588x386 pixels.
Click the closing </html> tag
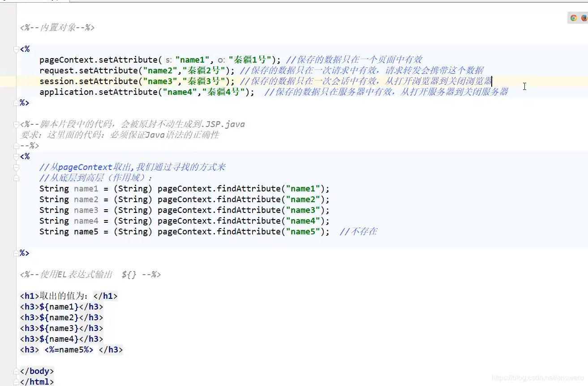coord(37,382)
